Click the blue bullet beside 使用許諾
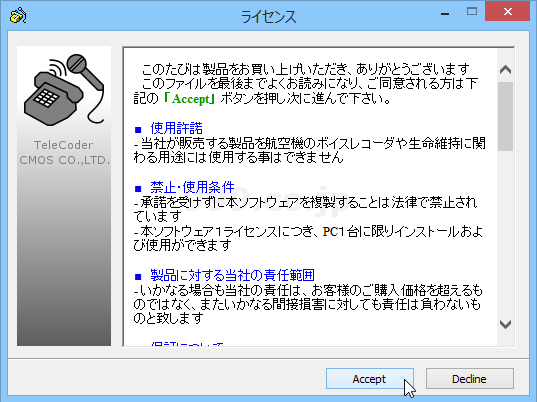This screenshot has height=402, width=537. [138, 130]
